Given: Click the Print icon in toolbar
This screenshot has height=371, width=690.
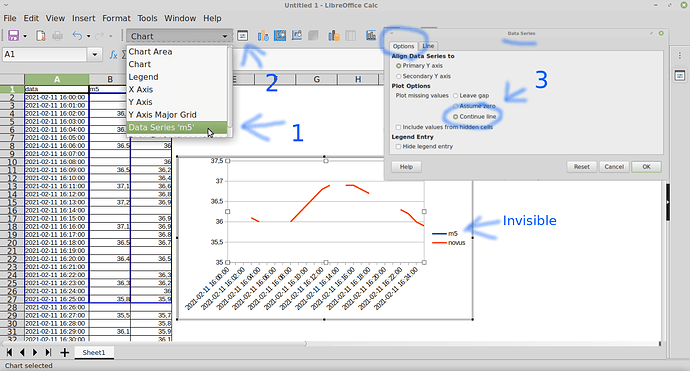Looking at the screenshot, I should (57, 36).
